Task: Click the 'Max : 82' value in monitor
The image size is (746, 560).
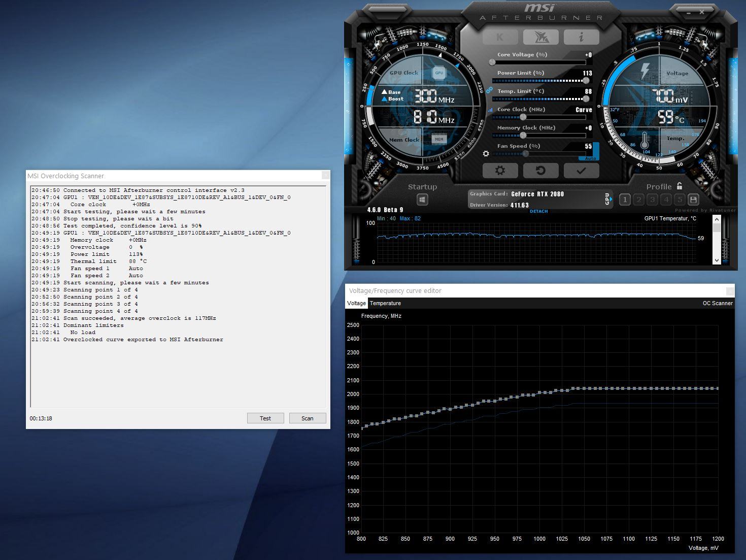Action: (x=410, y=219)
